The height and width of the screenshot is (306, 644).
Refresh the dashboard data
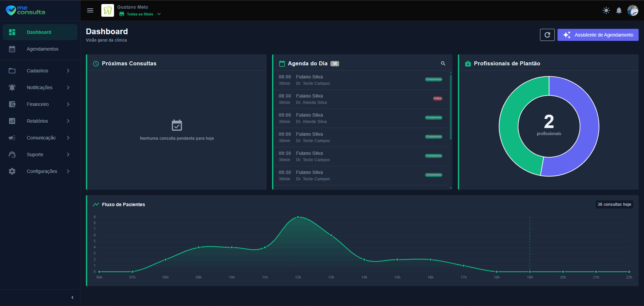547,35
